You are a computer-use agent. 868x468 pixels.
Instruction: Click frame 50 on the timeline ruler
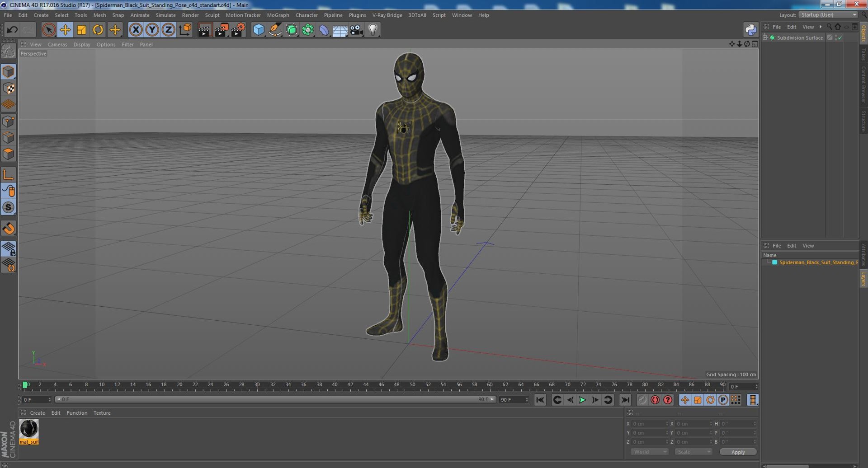pyautogui.click(x=412, y=385)
